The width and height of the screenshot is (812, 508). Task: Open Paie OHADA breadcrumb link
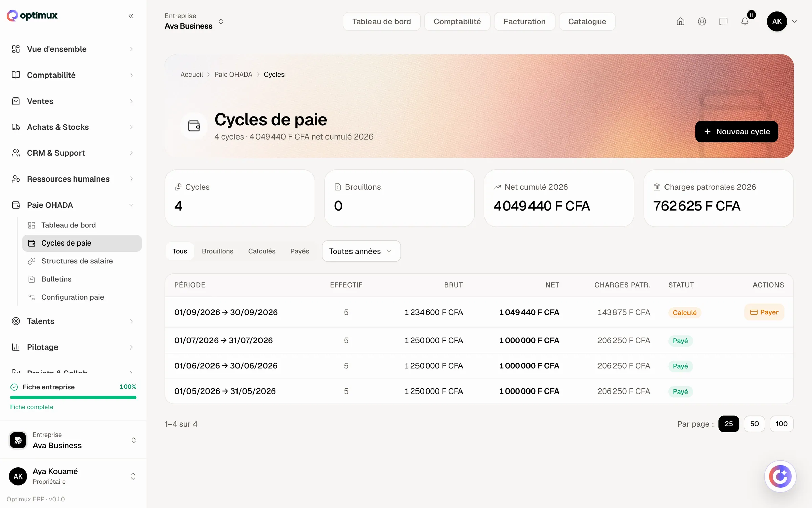(x=233, y=75)
